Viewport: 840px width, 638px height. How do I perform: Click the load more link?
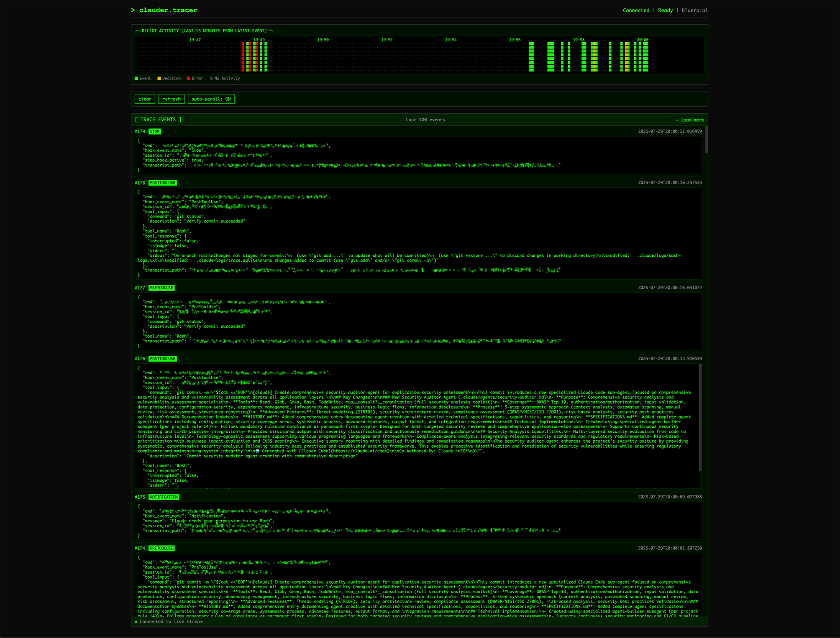point(690,120)
